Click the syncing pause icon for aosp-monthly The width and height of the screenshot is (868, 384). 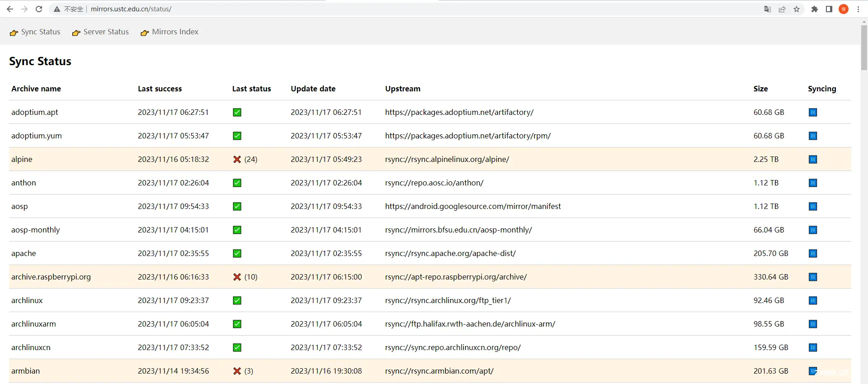[813, 230]
